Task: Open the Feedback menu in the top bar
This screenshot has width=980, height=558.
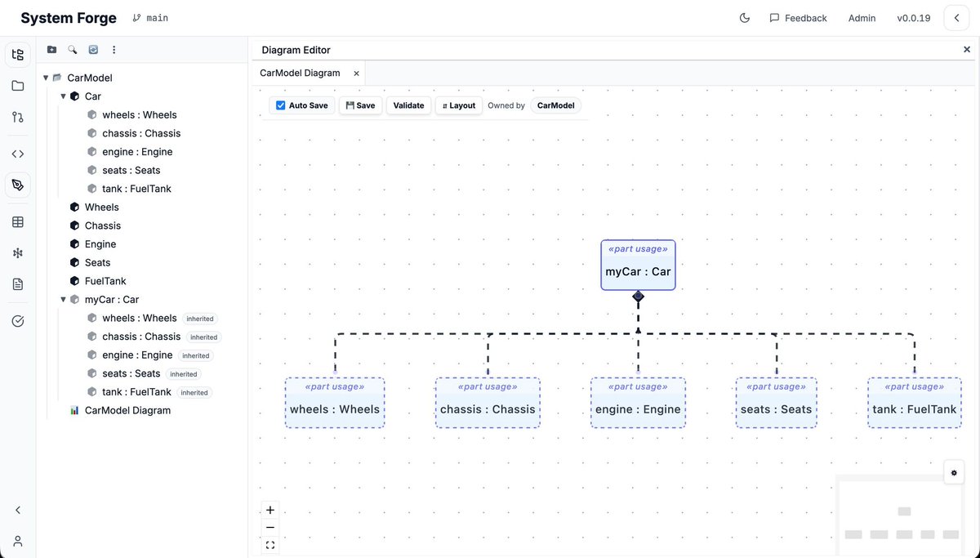Action: pyautogui.click(x=798, y=17)
